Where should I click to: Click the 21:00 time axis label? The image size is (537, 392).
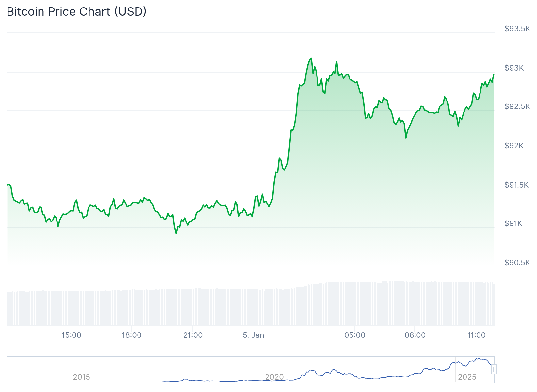(193, 335)
